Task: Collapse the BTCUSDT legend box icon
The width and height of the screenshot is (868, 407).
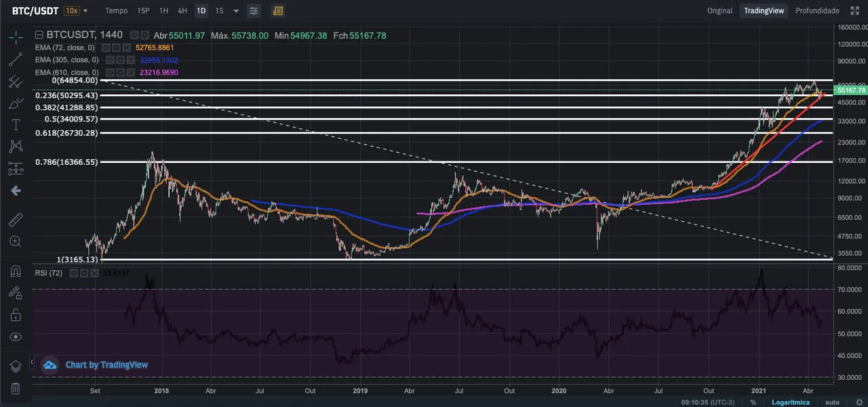Action: [39, 35]
